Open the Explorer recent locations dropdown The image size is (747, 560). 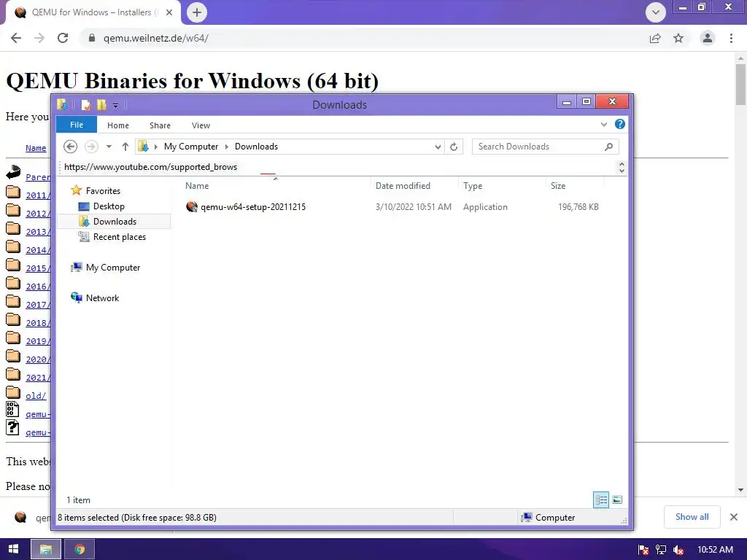tap(109, 147)
